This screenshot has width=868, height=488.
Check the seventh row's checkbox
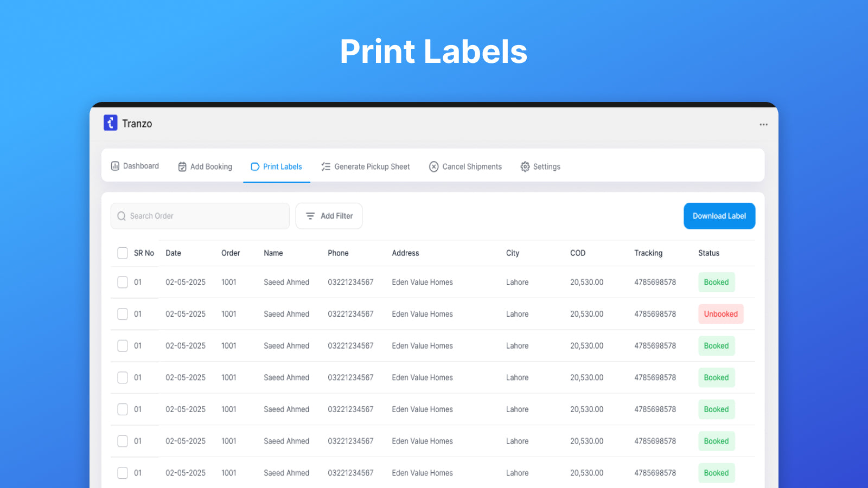point(123,473)
